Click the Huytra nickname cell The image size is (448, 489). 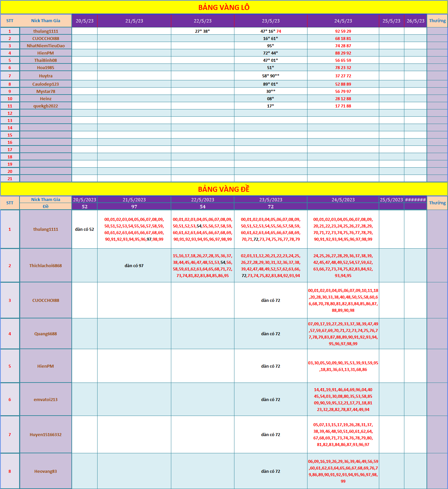click(x=46, y=76)
